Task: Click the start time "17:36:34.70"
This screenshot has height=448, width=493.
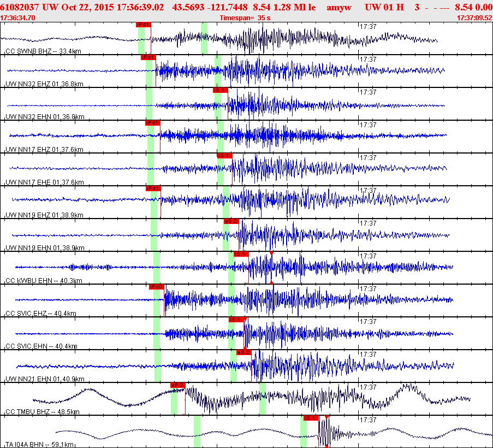Action: click(17, 18)
